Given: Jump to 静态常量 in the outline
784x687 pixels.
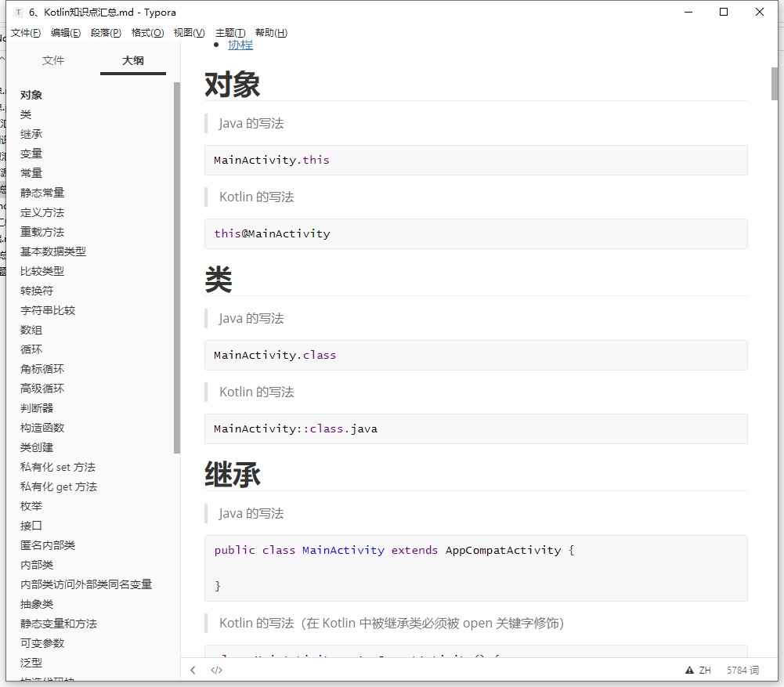Looking at the screenshot, I should (42, 193).
